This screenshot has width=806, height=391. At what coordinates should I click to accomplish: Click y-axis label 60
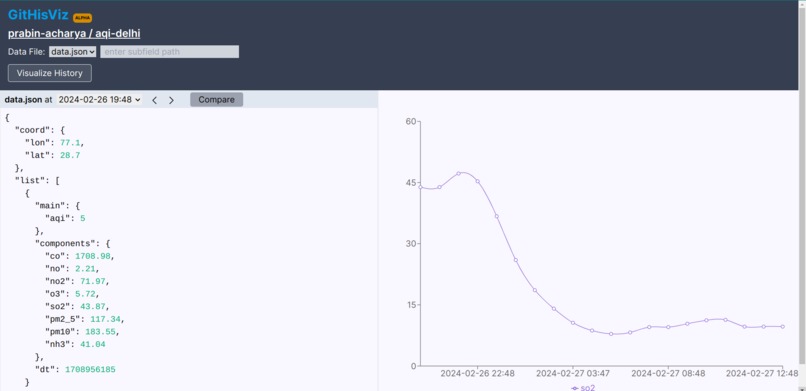[x=410, y=121]
